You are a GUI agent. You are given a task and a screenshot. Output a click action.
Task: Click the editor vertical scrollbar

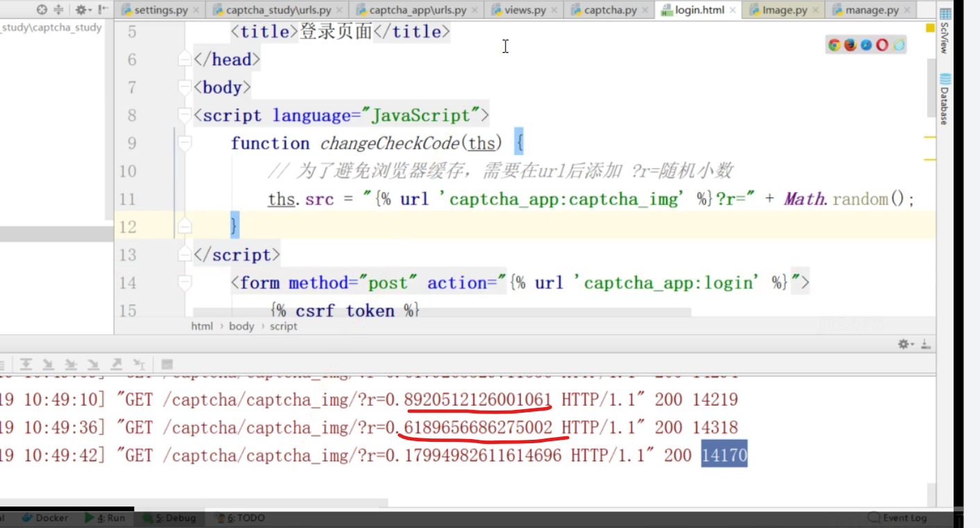click(930, 88)
